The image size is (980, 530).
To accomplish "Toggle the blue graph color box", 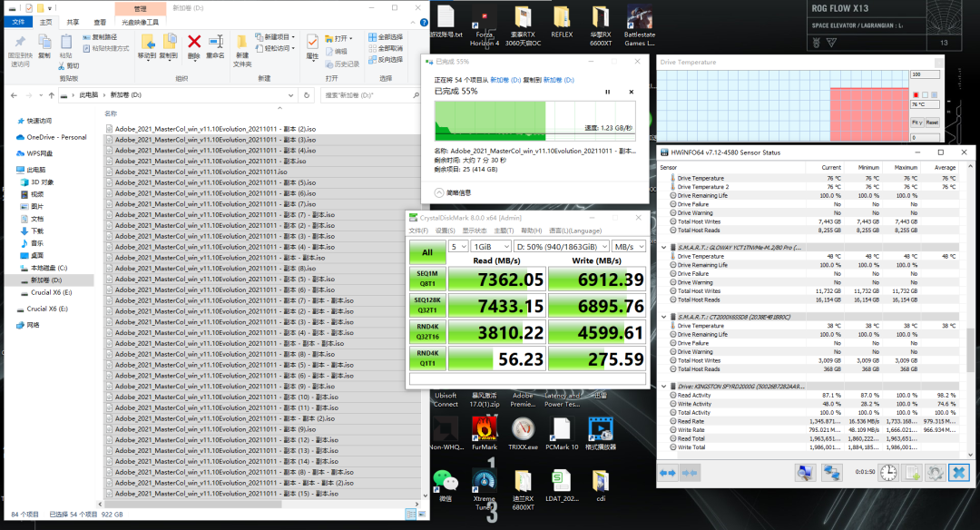I will [x=934, y=95].
